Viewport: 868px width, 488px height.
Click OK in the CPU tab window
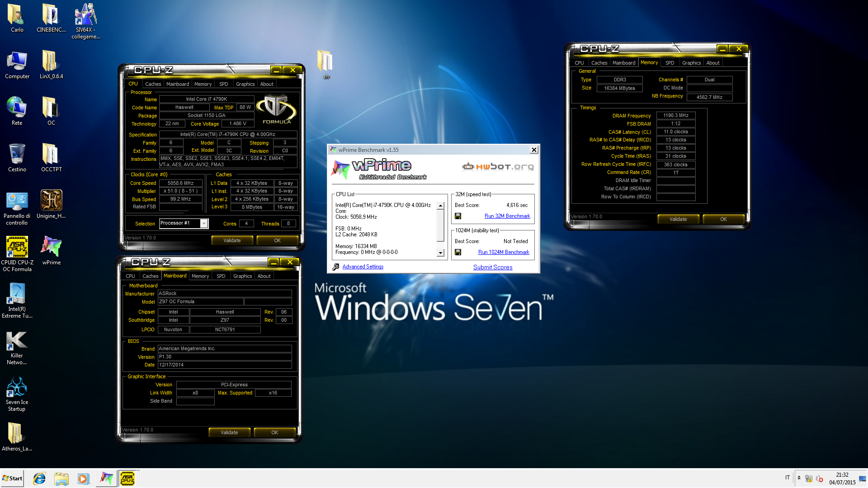[277, 240]
